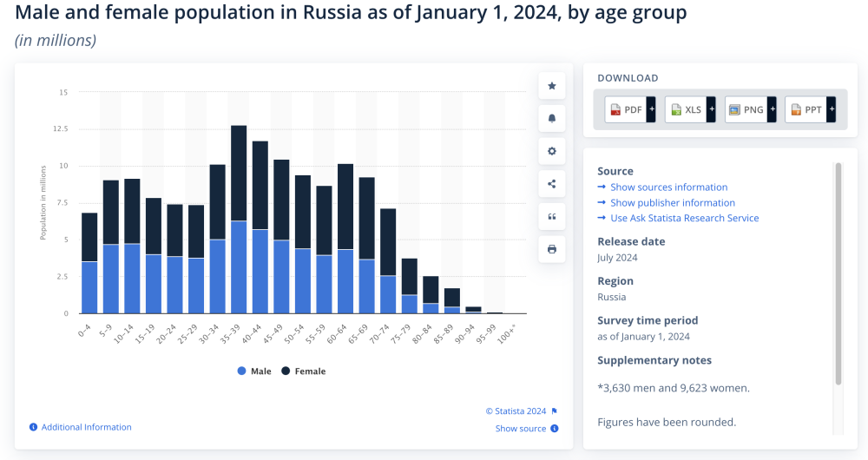Click the info icon beside Show source
The image size is (868, 460).
click(x=555, y=428)
